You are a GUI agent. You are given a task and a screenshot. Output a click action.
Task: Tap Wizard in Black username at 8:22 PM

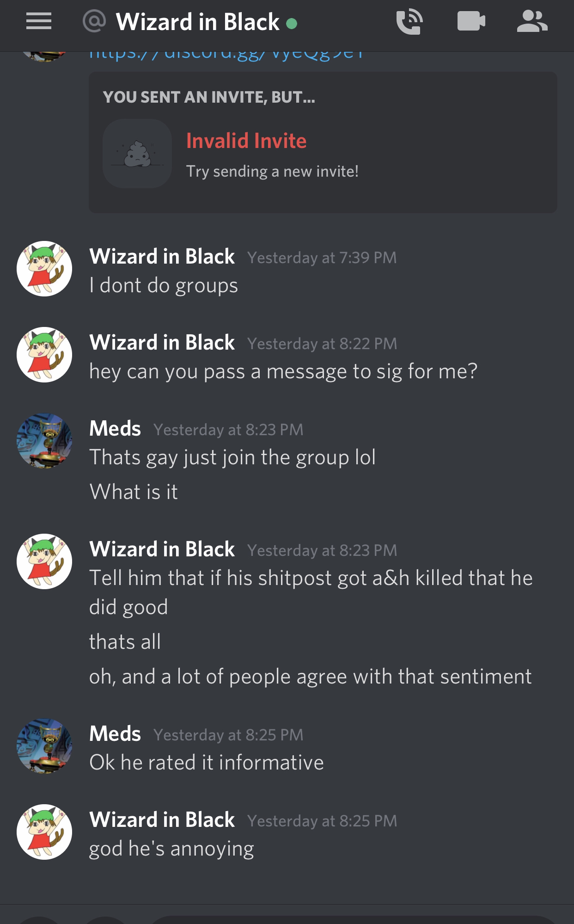(162, 343)
